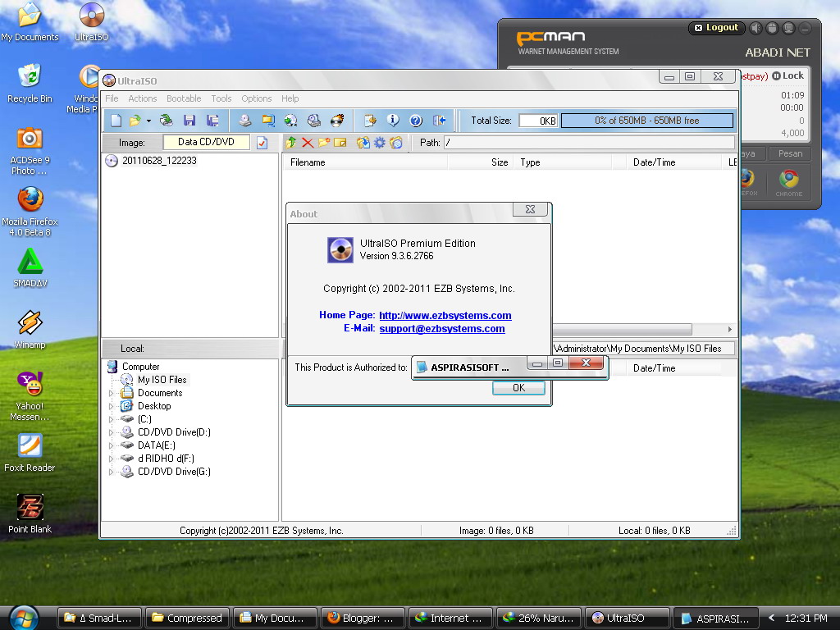Click the Up folder green arrow icon
This screenshot has height=630, width=840.
291,143
